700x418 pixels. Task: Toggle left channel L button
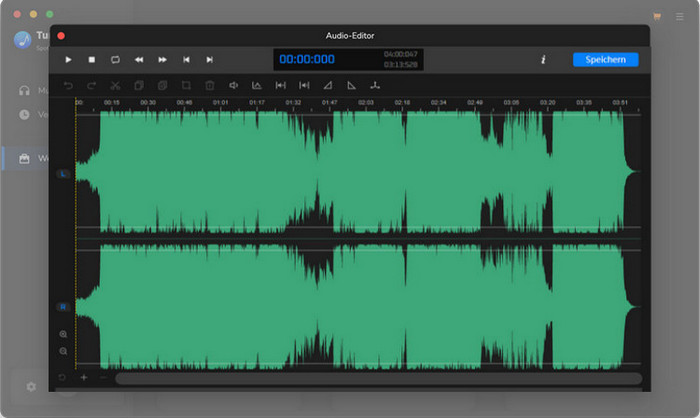point(63,174)
